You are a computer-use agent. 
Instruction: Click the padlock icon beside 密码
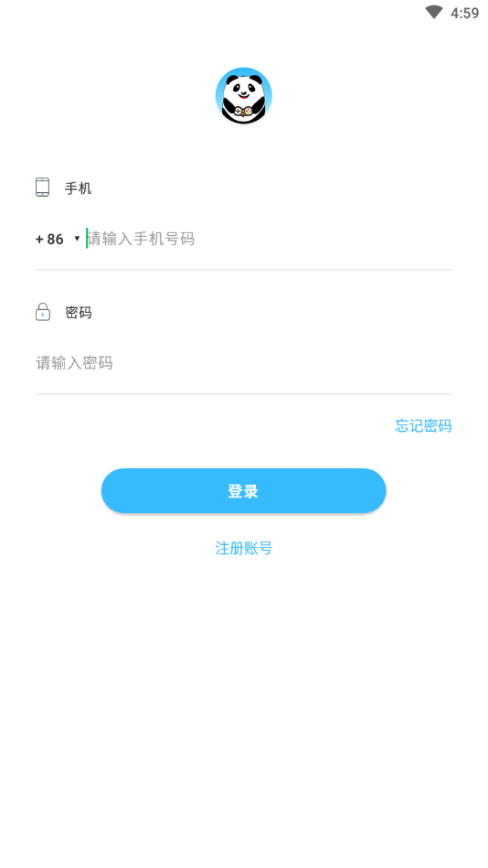point(43,312)
